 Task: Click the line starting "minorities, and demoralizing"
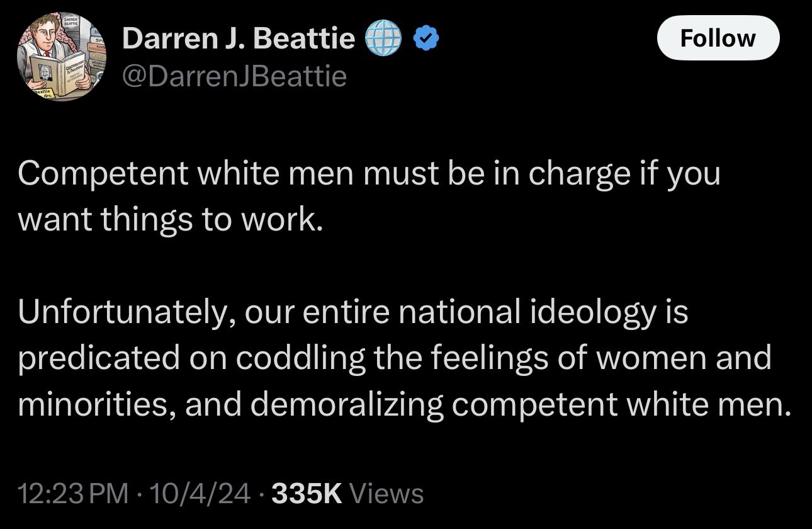[x=403, y=405]
